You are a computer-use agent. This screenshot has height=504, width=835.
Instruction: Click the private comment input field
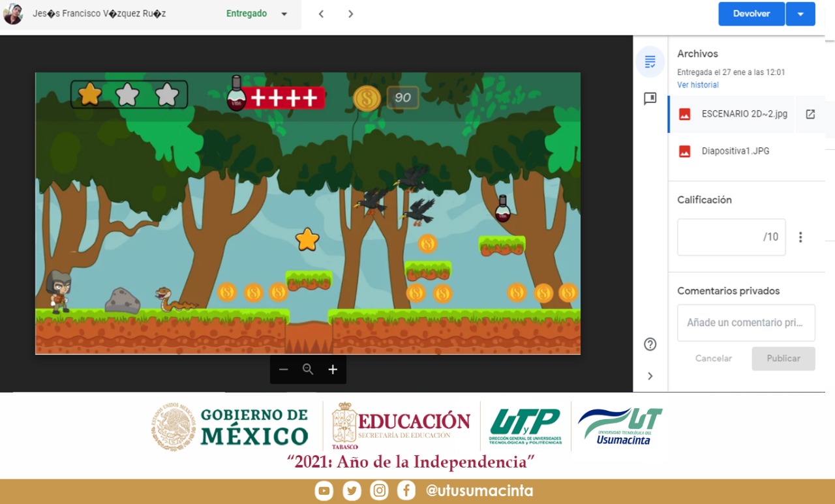(746, 323)
